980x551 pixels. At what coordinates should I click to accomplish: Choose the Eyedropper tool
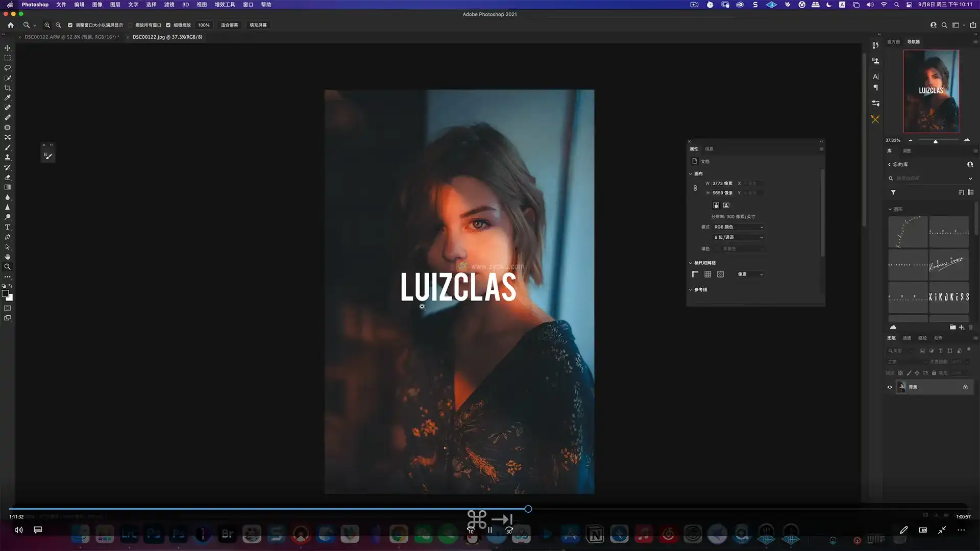tap(8, 97)
